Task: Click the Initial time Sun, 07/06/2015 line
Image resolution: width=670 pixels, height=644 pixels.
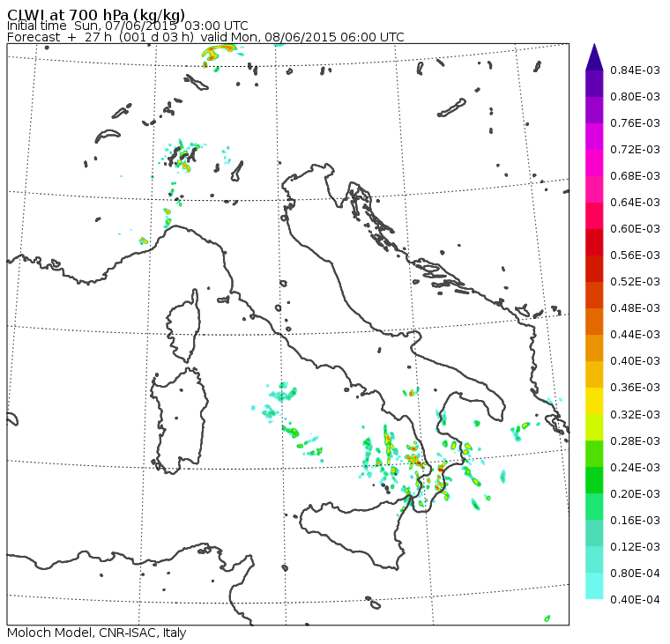Action: [x=127, y=26]
